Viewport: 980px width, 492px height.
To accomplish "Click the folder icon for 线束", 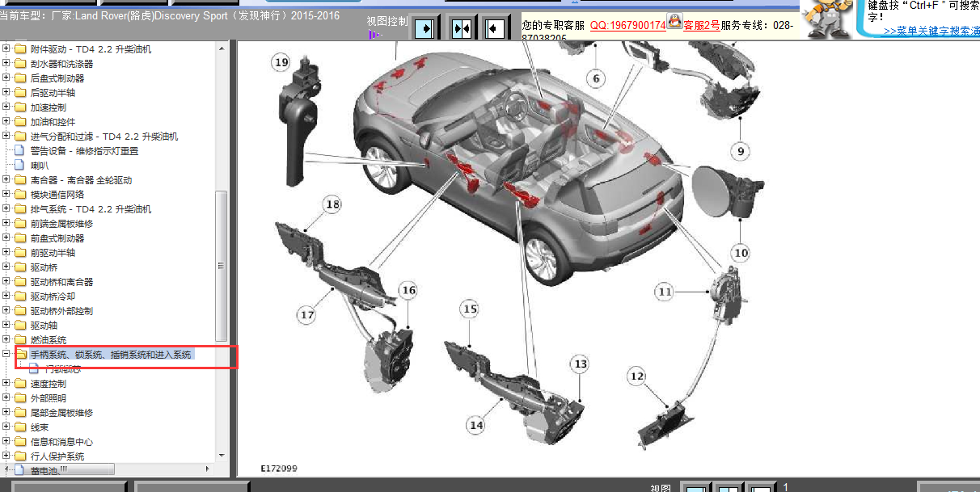I will (x=20, y=427).
